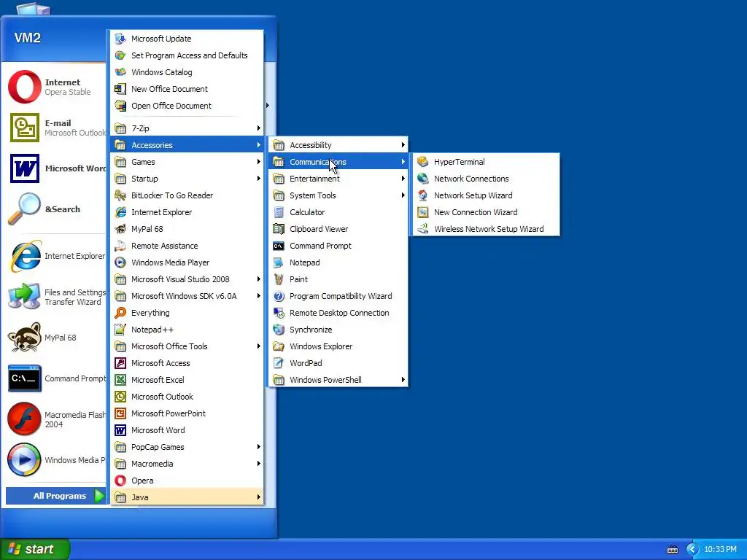Open pinned Macromedia Flash 2004 icon
Viewport: 747px width, 560px height.
tap(24, 419)
